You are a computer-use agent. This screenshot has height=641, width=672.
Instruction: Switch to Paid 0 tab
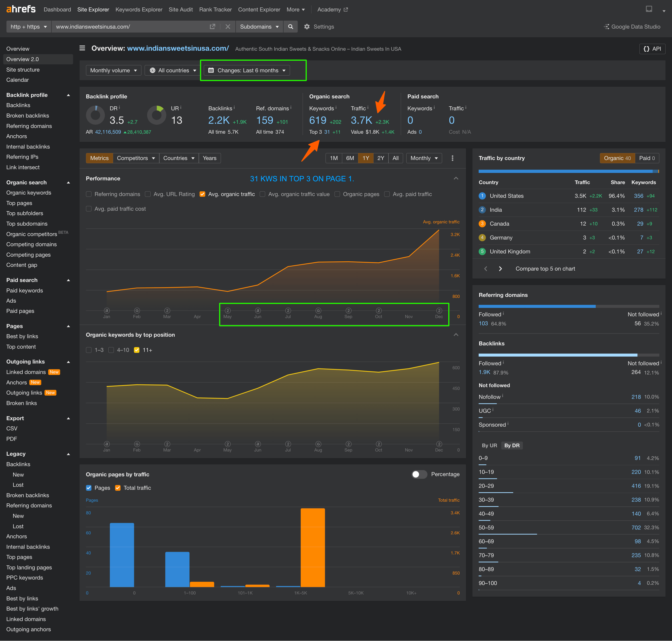click(647, 158)
